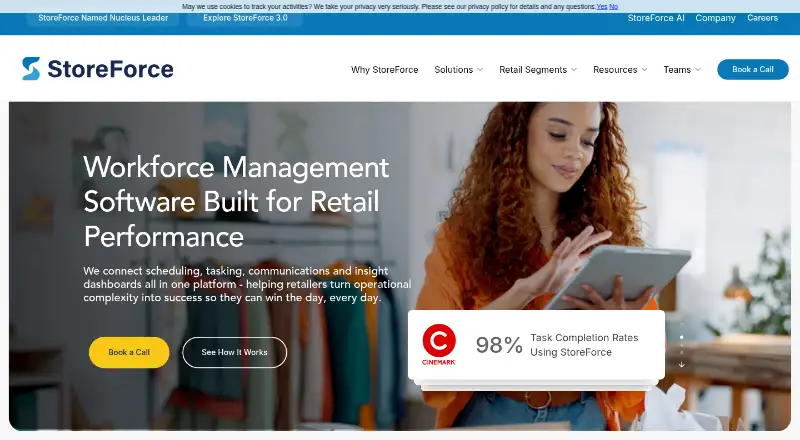The width and height of the screenshot is (800, 440).
Task: Expand the Resources dropdown menu
Action: point(620,69)
